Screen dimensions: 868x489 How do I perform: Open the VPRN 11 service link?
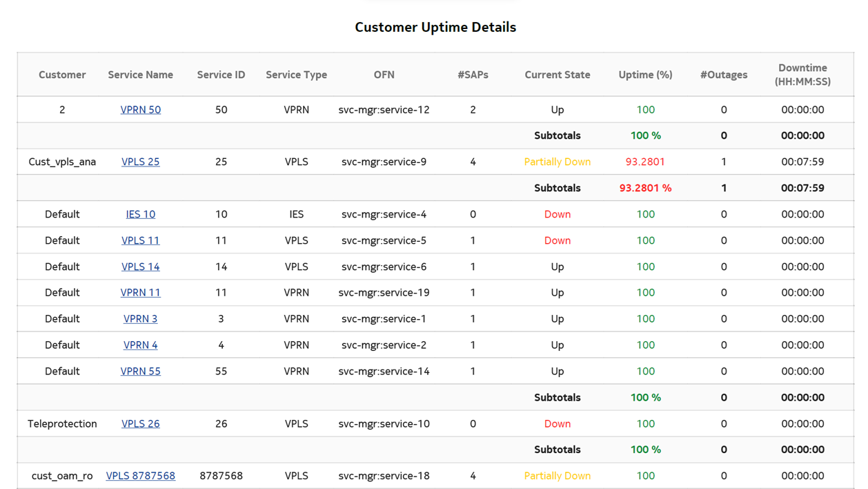pos(140,293)
